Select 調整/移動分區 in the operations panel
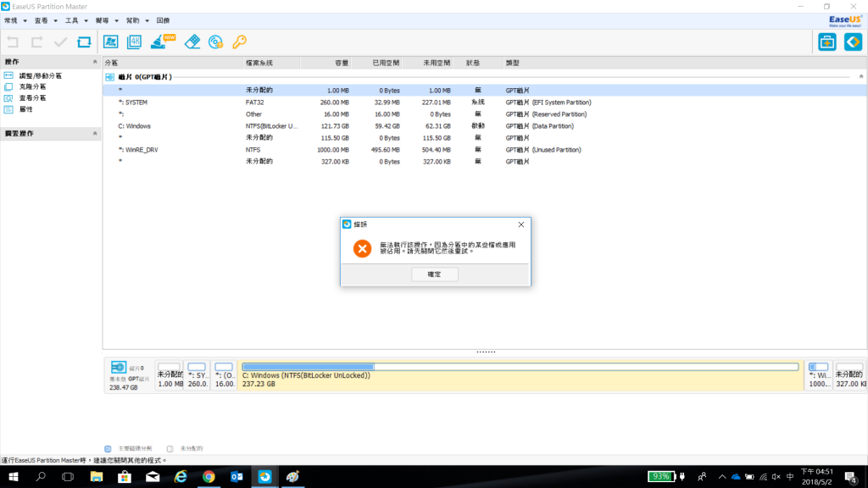This screenshot has width=868, height=488. tap(41, 75)
